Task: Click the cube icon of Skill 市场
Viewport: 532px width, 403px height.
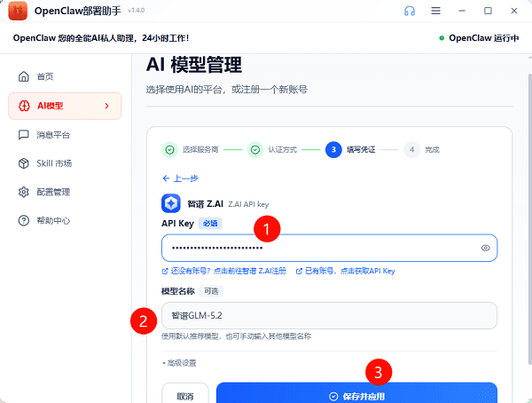Action: 23,163
